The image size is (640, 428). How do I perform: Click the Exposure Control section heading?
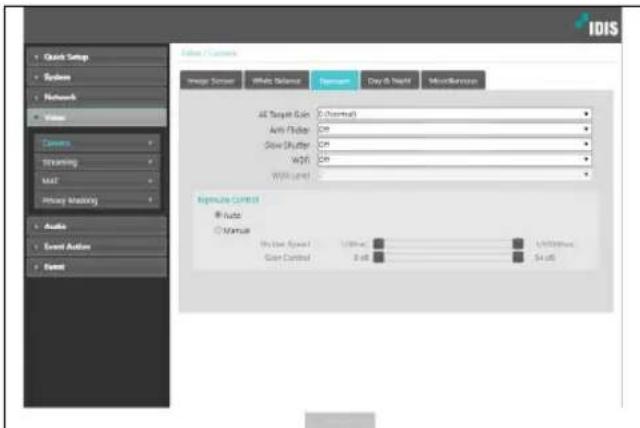(228, 200)
